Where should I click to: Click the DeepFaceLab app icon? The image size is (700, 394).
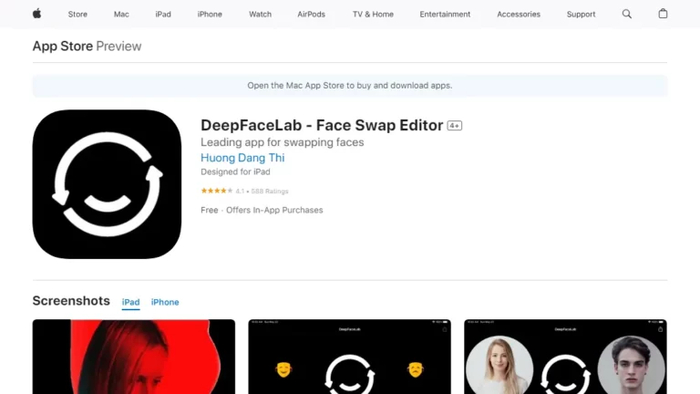point(107,184)
